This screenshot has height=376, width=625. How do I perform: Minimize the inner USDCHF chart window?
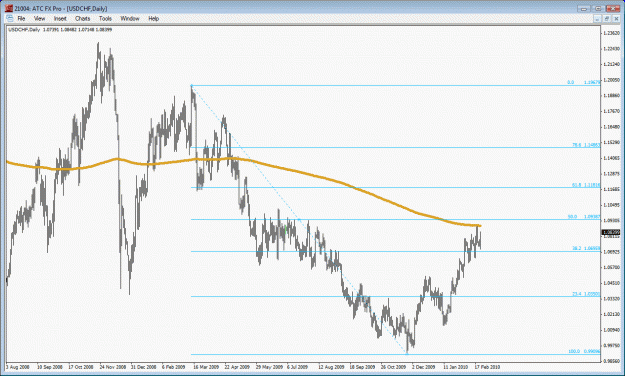[597, 19]
